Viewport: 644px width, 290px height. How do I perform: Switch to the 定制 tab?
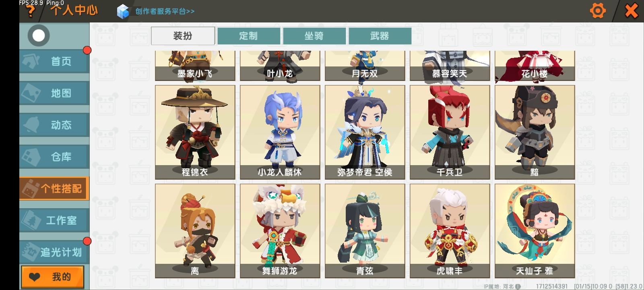[x=248, y=36]
